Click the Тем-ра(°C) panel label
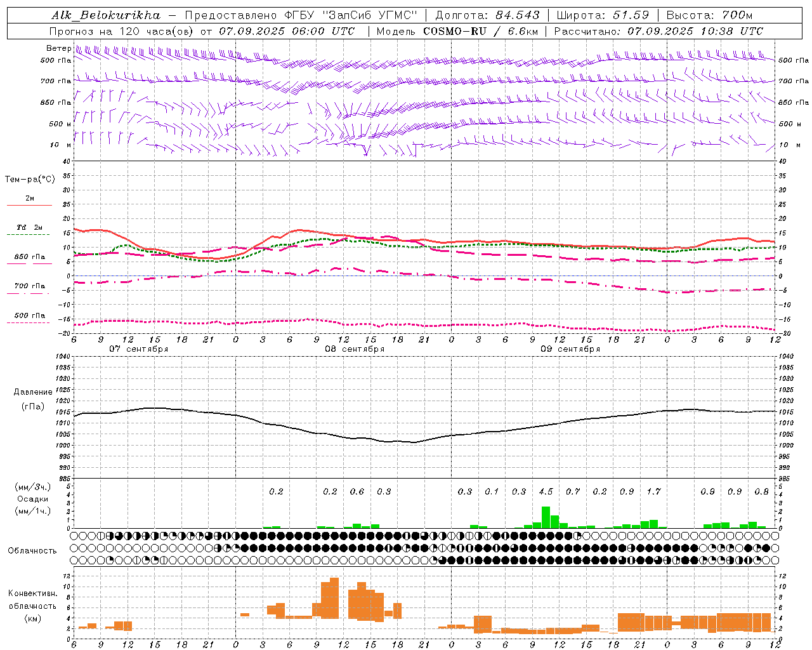 click(30, 180)
